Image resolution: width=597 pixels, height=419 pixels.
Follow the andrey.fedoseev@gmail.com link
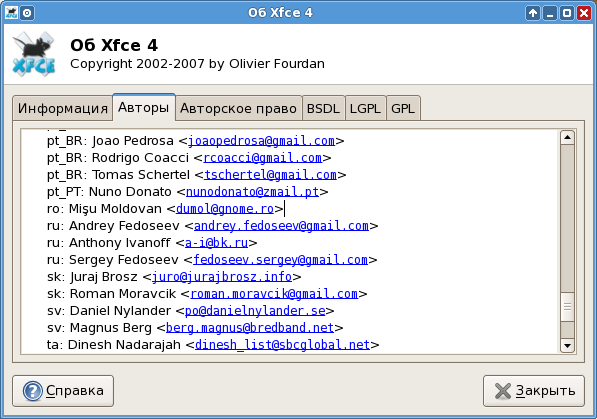[281, 226]
